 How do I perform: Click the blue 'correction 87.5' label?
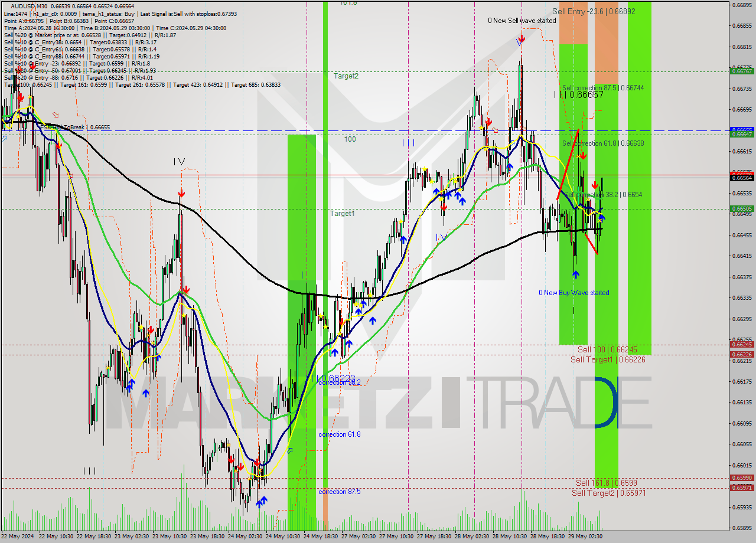340,492
